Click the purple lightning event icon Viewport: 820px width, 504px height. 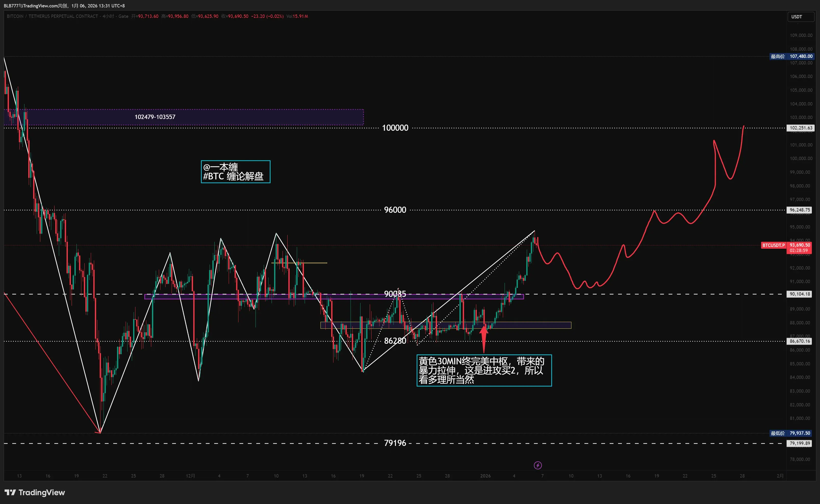[537, 465]
